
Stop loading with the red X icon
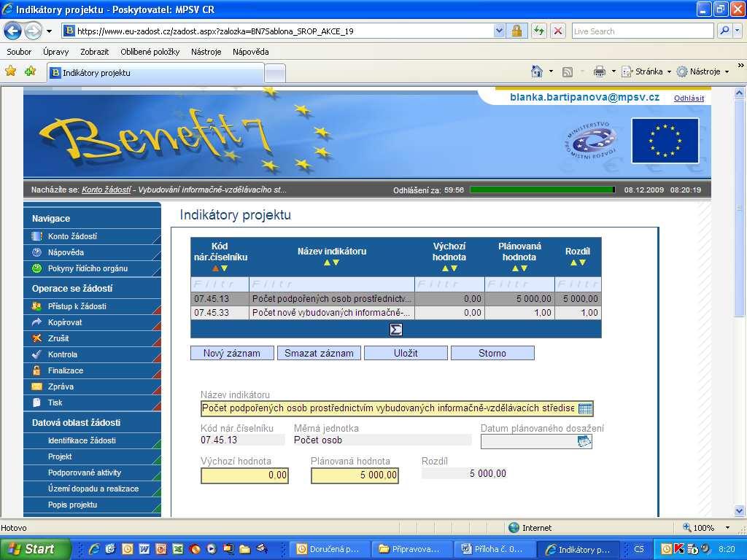point(558,31)
